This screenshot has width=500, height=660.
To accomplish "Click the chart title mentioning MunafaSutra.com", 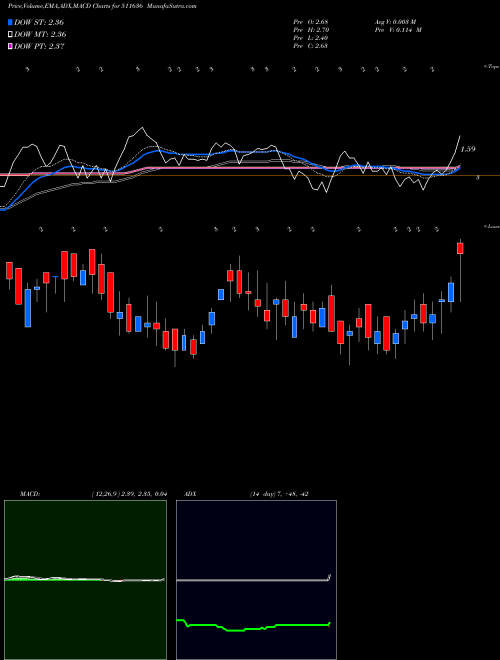I will [102, 6].
